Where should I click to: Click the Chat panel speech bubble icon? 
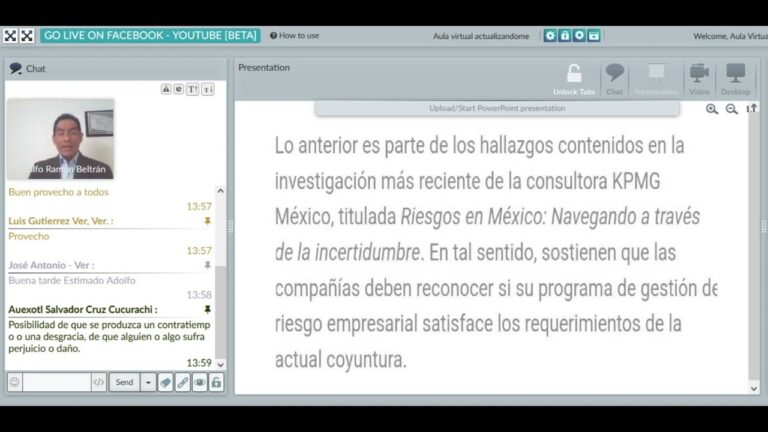point(16,68)
